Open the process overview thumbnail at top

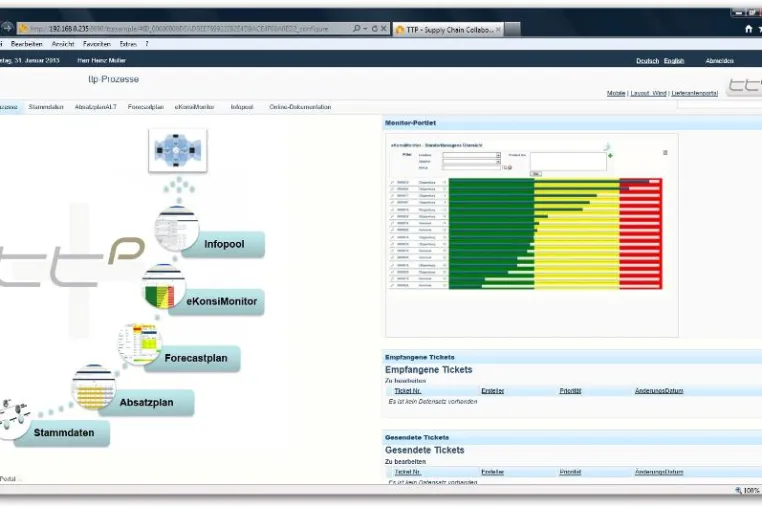coord(178,150)
